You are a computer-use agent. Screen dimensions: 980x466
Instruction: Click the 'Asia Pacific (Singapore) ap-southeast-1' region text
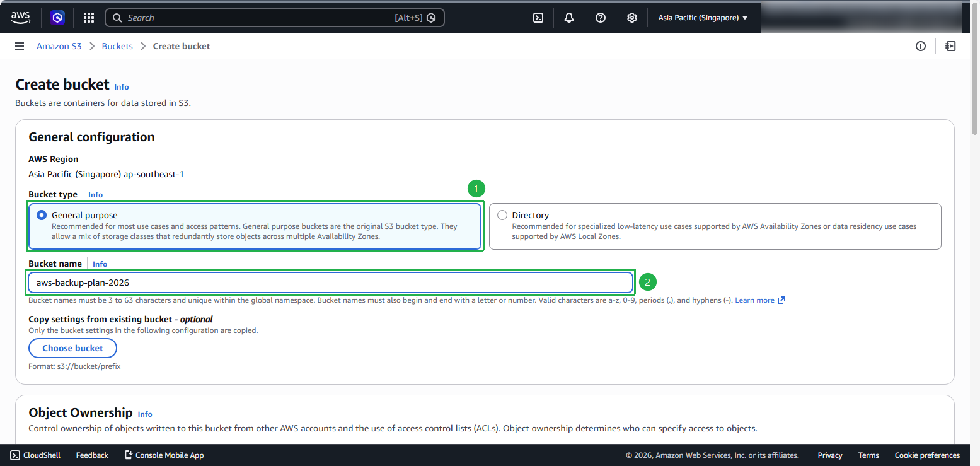(106, 174)
